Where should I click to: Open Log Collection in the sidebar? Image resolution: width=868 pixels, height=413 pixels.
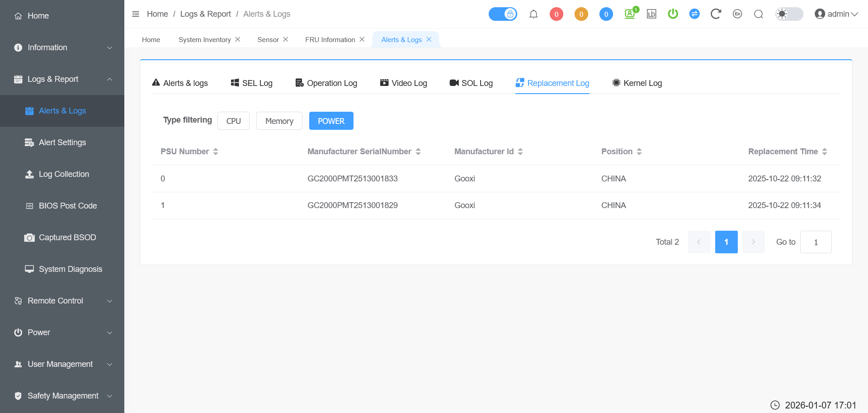(64, 174)
